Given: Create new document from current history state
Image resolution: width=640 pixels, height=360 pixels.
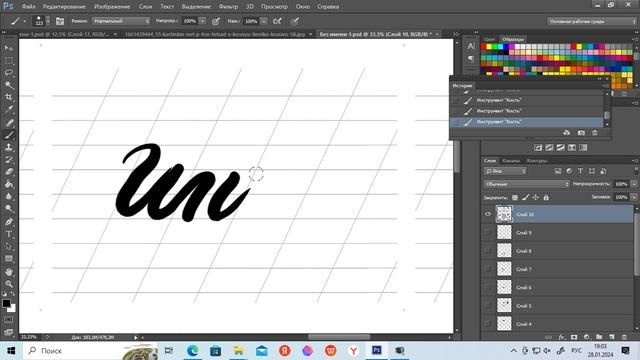Looking at the screenshot, I should [567, 133].
